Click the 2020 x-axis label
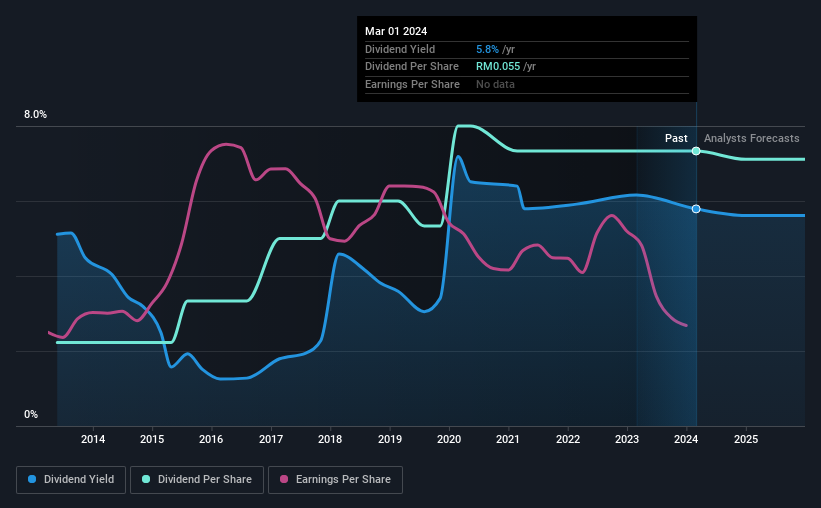 (449, 439)
